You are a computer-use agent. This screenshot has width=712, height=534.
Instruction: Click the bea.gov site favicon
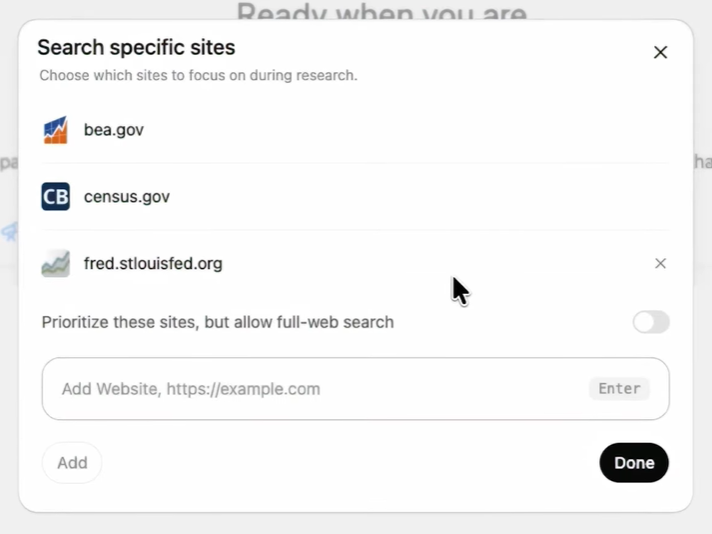tap(56, 130)
